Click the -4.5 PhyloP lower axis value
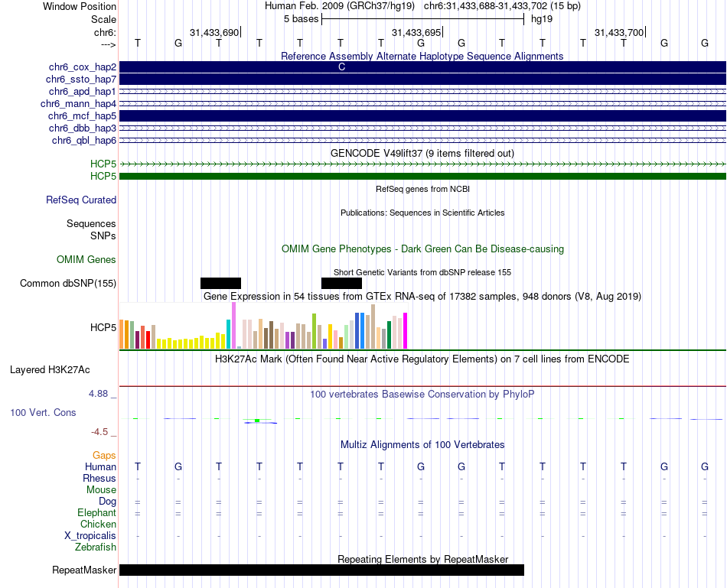 [99, 432]
